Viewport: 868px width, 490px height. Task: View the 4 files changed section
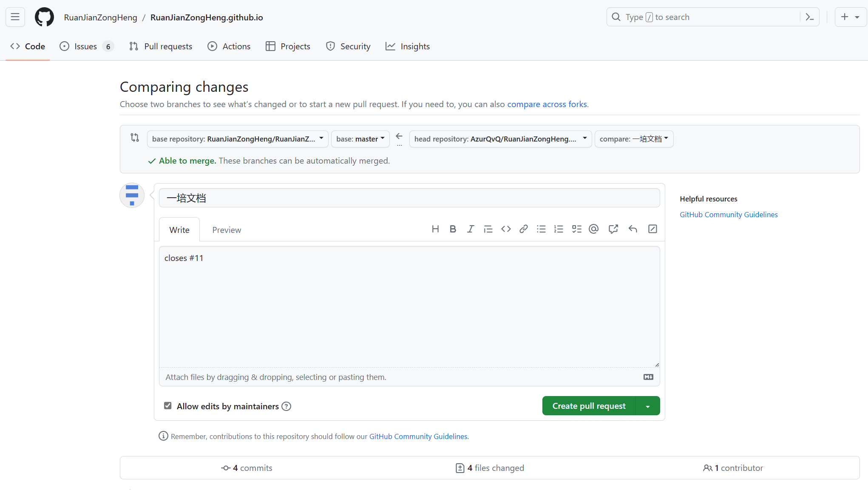click(x=490, y=468)
